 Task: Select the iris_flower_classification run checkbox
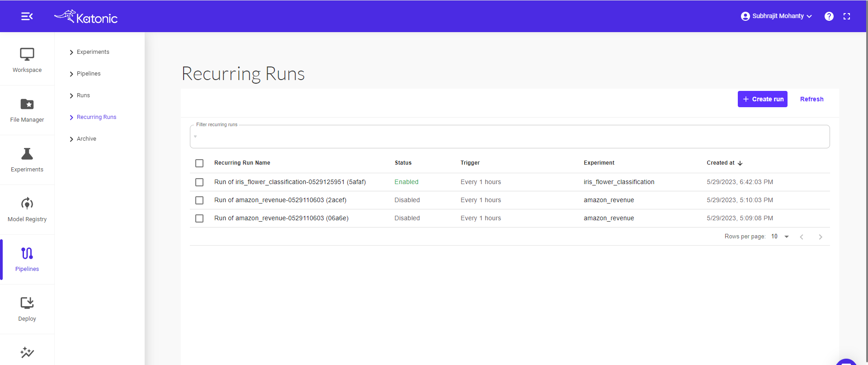coord(199,182)
